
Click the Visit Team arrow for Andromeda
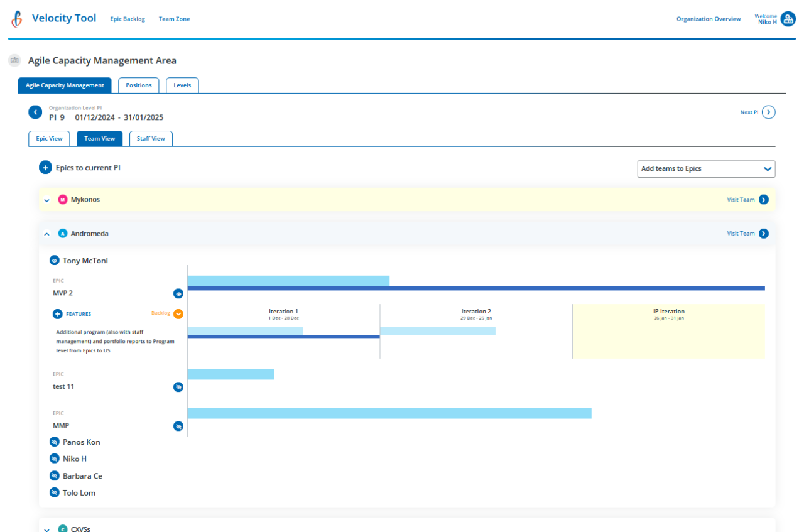763,234
